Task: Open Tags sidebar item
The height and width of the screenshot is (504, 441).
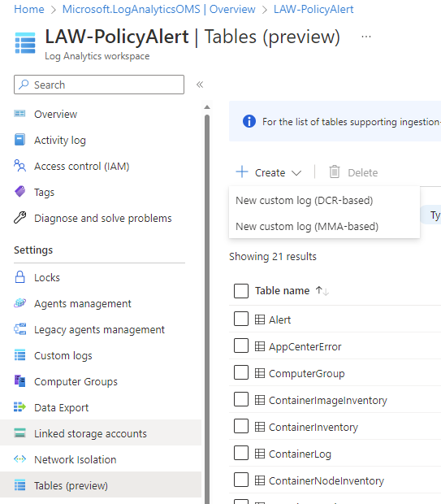Action: pos(44,192)
